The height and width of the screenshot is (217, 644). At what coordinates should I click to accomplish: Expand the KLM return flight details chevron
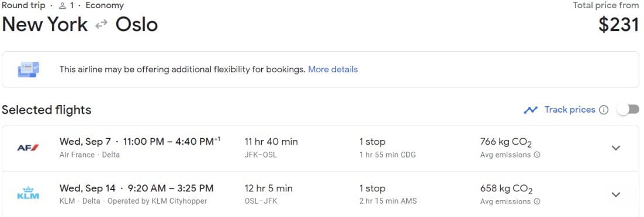coord(616,194)
